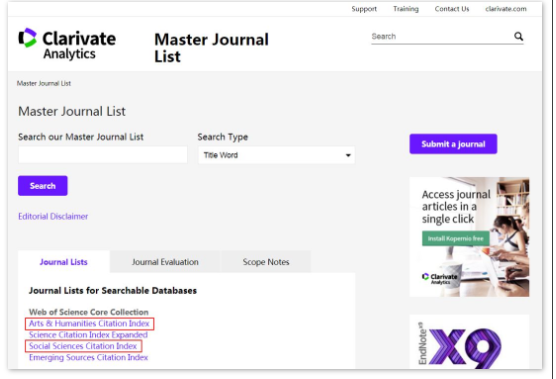
Task: Switch to the Journal Evaluation tab
Action: point(165,262)
